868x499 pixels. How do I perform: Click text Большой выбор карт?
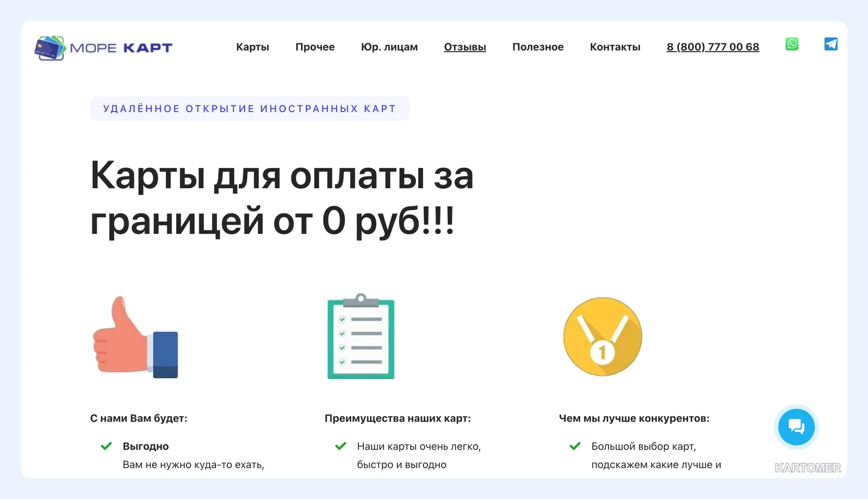643,446
